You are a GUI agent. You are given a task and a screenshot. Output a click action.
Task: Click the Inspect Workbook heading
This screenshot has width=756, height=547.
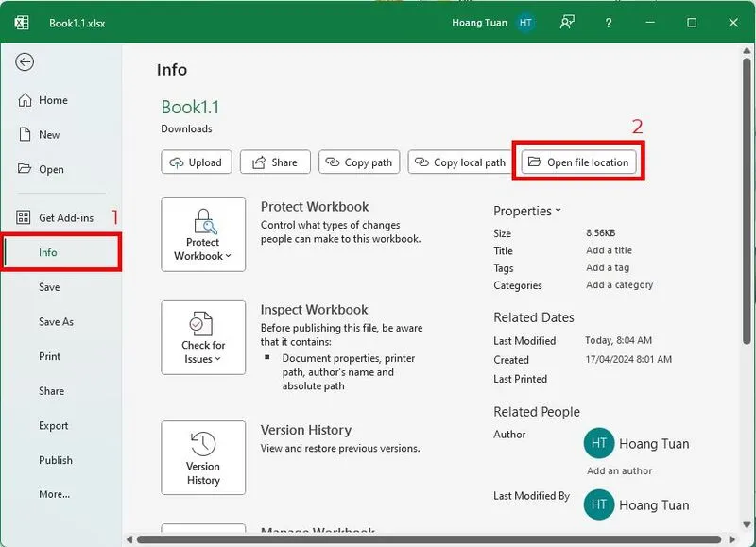pos(314,310)
